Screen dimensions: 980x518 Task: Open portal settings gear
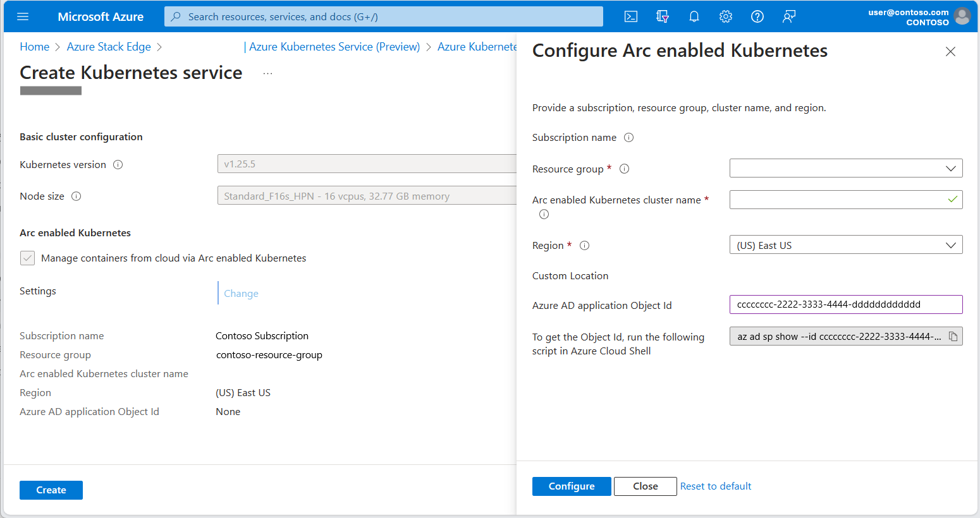[x=725, y=16]
